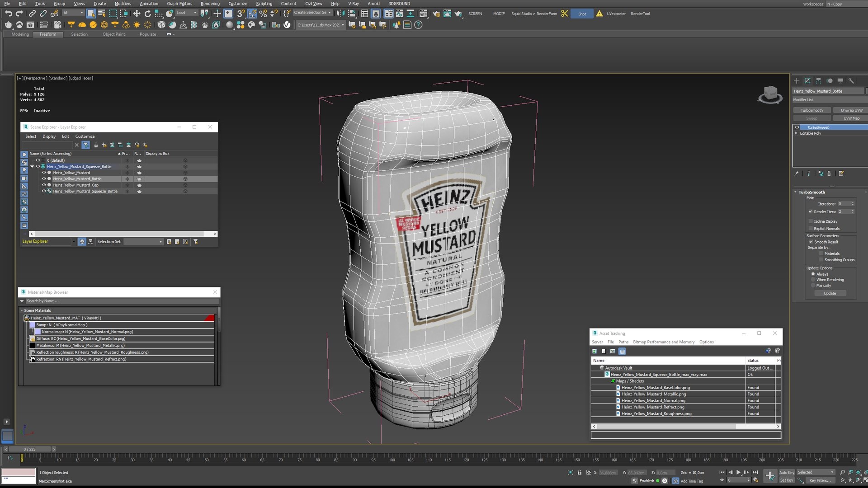
Task: Click Remove modifier trash icon under stack
Action: (829, 174)
